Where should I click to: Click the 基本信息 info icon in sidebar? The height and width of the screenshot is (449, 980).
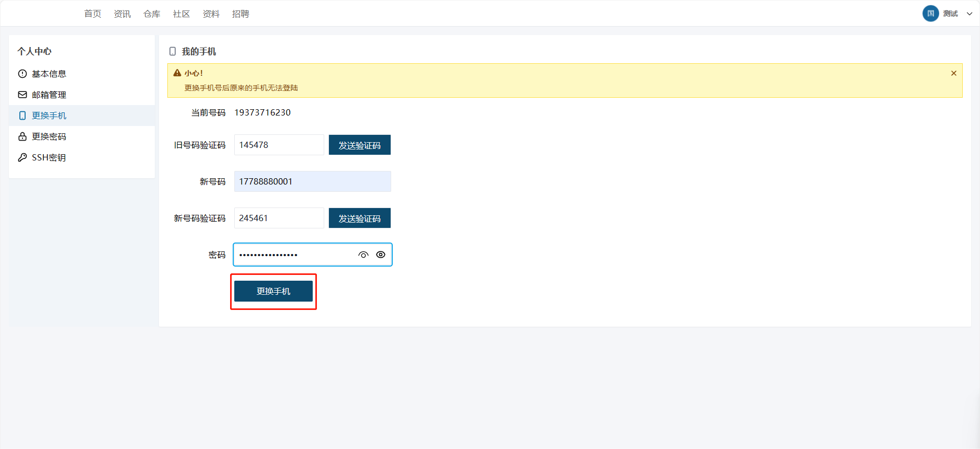pyautogui.click(x=22, y=74)
